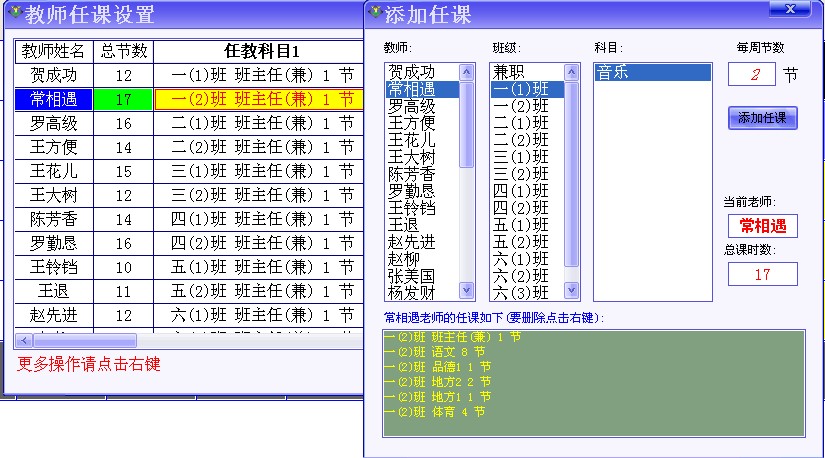Click the 教师任课设置 window title icon

pyautogui.click(x=14, y=13)
